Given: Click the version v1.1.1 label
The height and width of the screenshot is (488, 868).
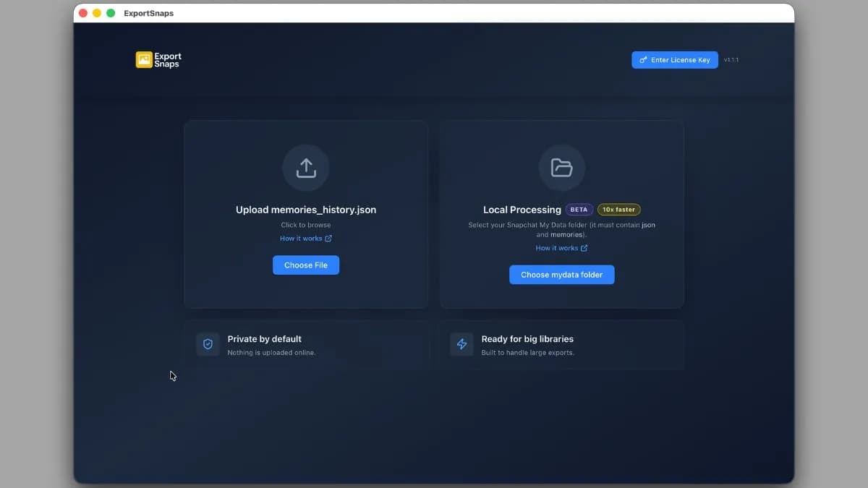Looking at the screenshot, I should 731,60.
